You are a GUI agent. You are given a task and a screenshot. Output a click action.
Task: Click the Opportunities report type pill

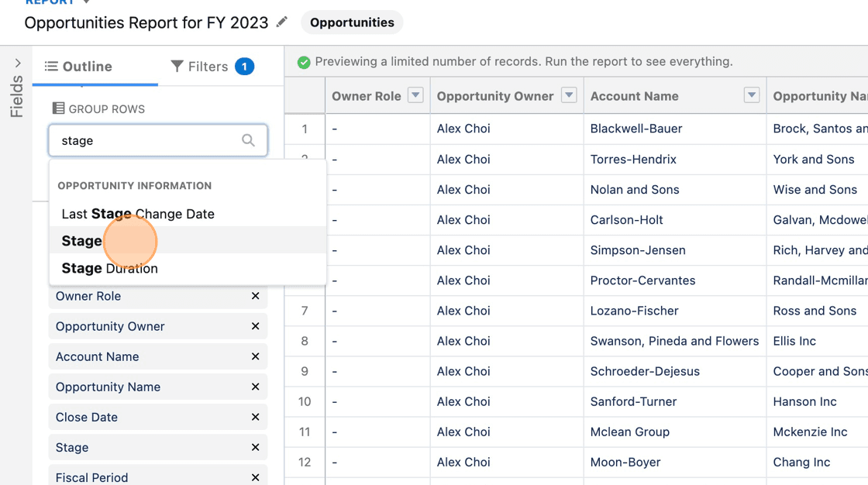point(352,22)
